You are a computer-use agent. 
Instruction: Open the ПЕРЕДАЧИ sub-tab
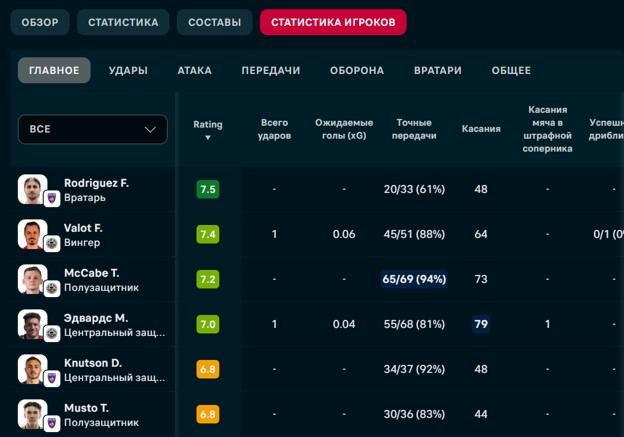point(271,70)
